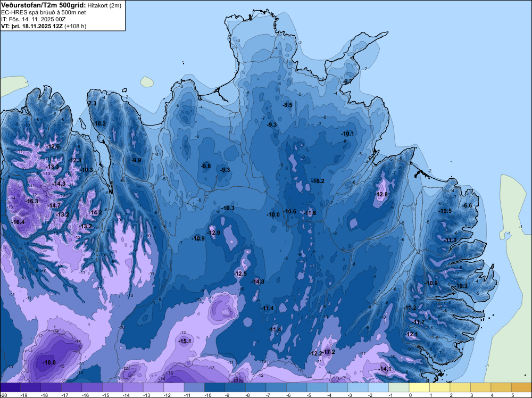The height and width of the screenshot is (398, 532).
Task: Pick the orange swatch right of the 5 mark
Action: pos(521,387)
